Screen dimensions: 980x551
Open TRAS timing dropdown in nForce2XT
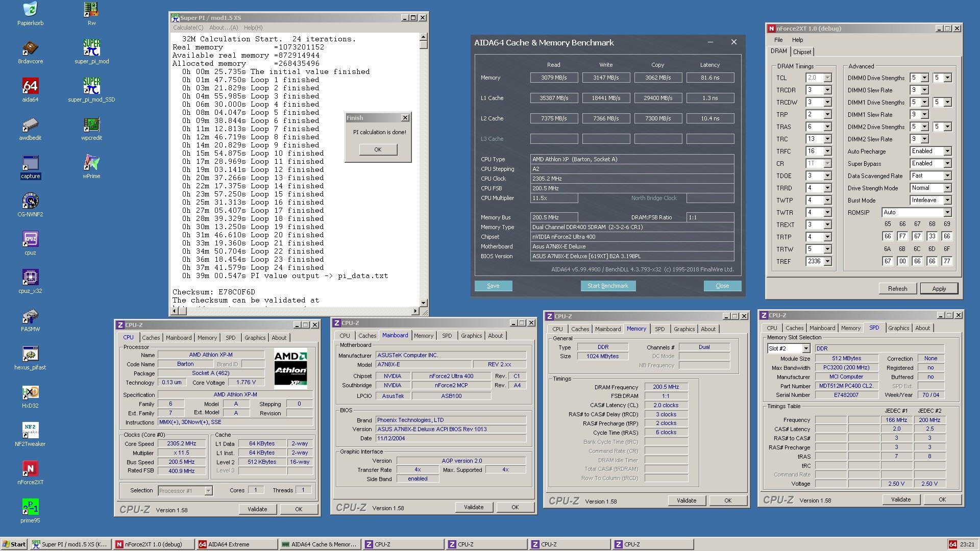[827, 127]
